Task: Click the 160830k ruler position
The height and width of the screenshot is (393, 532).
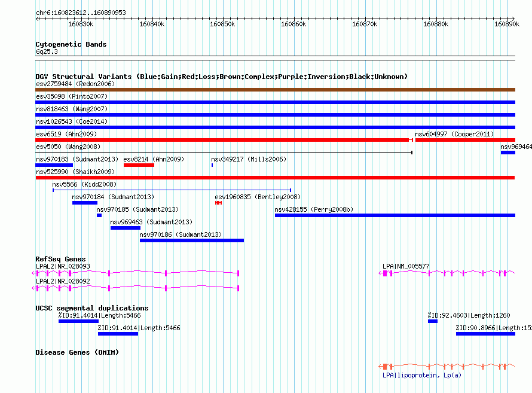Action: coord(81,24)
